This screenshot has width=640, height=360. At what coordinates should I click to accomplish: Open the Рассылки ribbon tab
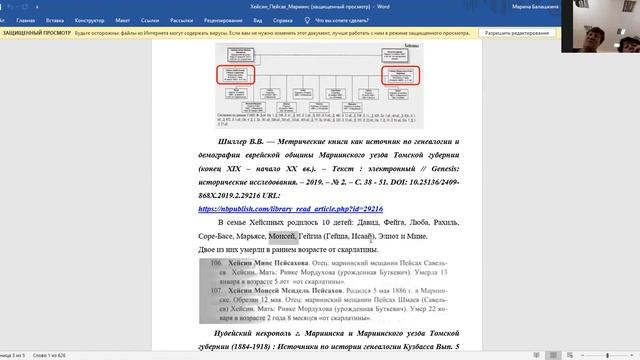click(181, 20)
